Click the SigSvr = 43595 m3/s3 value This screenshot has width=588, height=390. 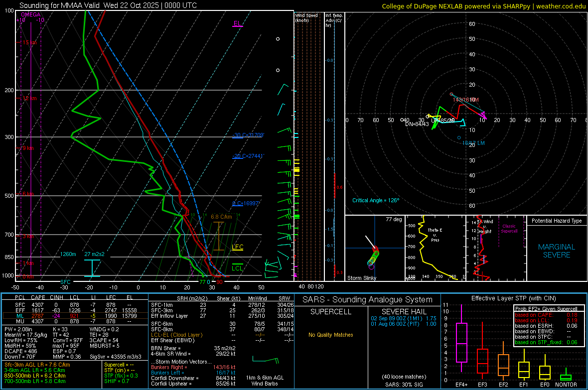116,357
